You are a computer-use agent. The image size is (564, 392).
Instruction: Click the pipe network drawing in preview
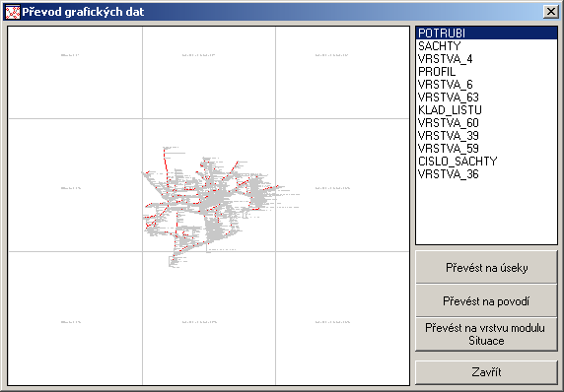220,207
